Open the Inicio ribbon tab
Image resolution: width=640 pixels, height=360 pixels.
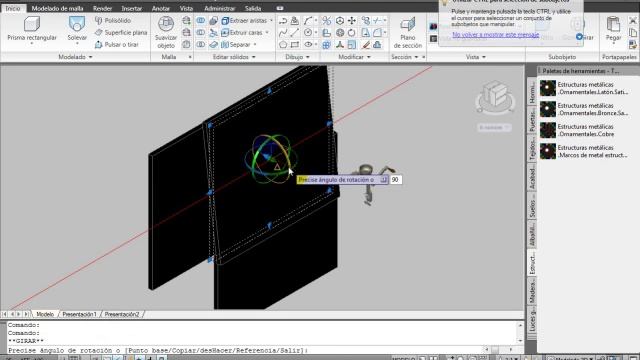(13, 8)
